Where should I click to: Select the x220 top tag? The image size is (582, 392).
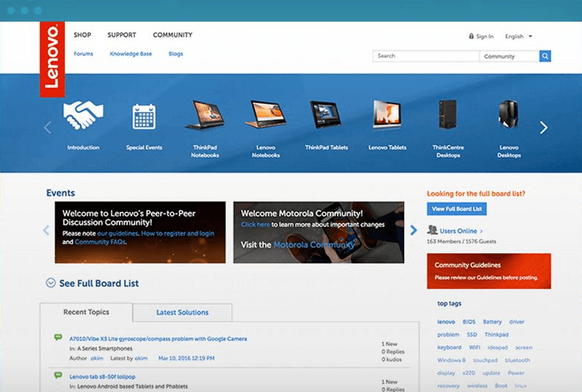click(x=468, y=373)
